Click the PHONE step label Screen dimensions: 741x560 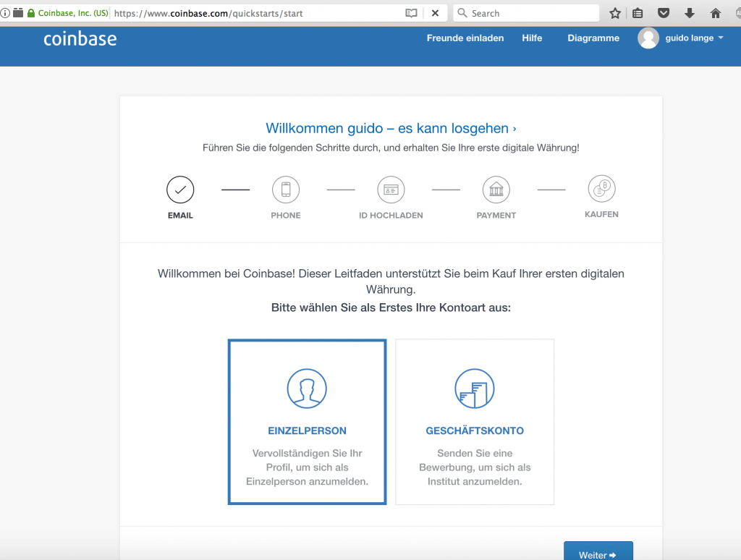coord(285,216)
